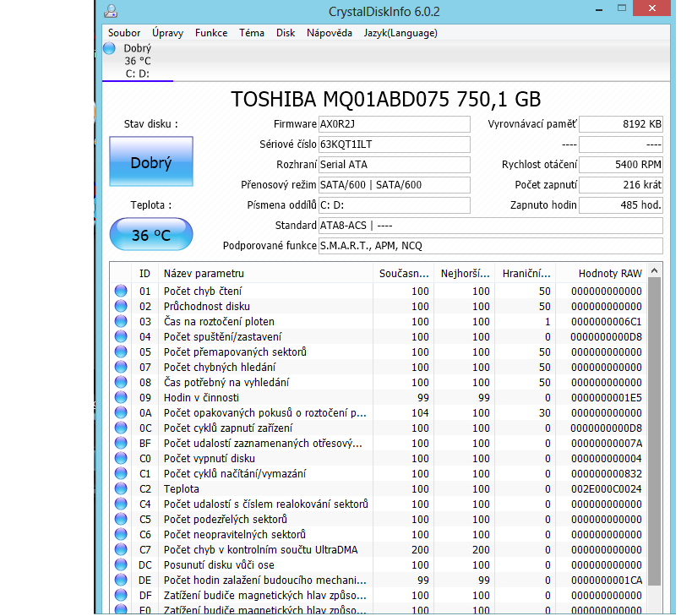Click the SMART list vertical scrollbar thumb
Screen dimensions: 692x616
click(x=655, y=432)
